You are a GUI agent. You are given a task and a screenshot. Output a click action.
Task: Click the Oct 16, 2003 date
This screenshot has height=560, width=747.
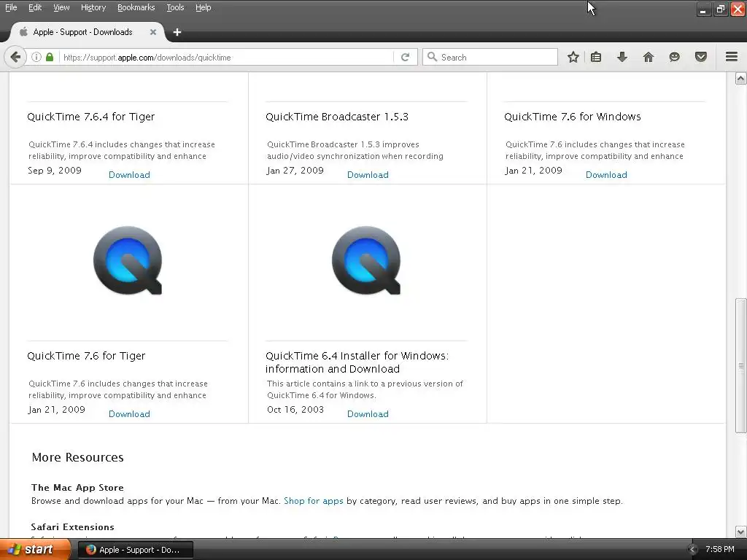295,410
